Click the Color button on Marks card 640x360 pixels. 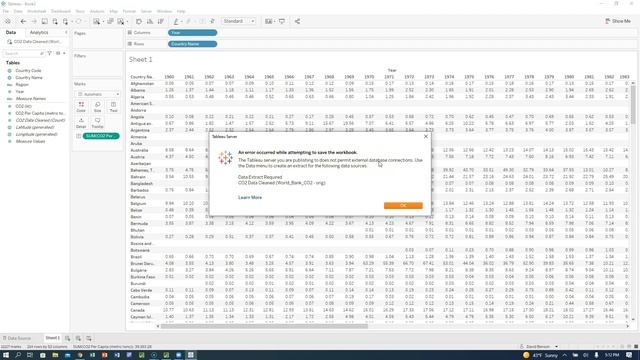point(81,107)
